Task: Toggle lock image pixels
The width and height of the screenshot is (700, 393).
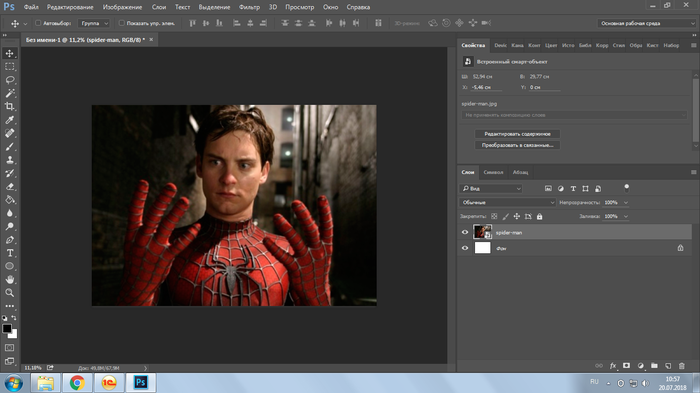Action: click(x=505, y=216)
